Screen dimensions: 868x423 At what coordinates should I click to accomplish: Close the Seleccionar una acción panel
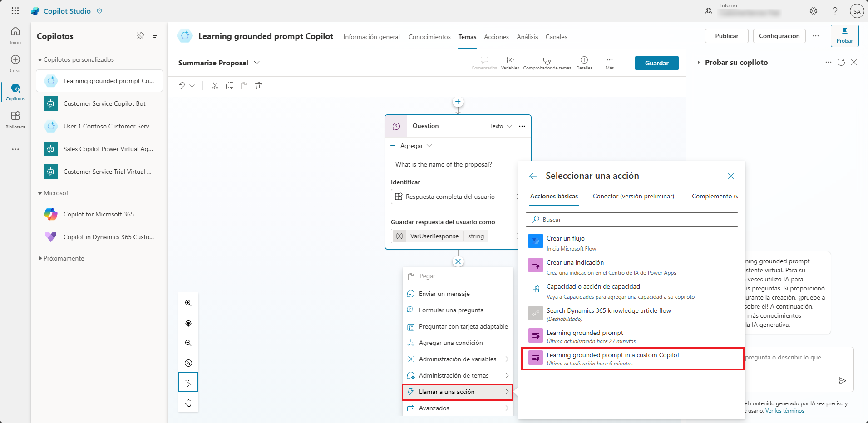pyautogui.click(x=731, y=176)
